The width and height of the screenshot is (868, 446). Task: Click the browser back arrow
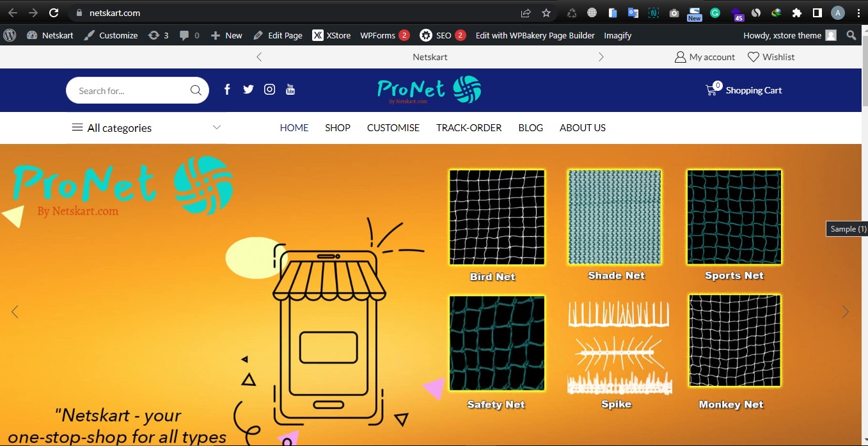(12, 13)
